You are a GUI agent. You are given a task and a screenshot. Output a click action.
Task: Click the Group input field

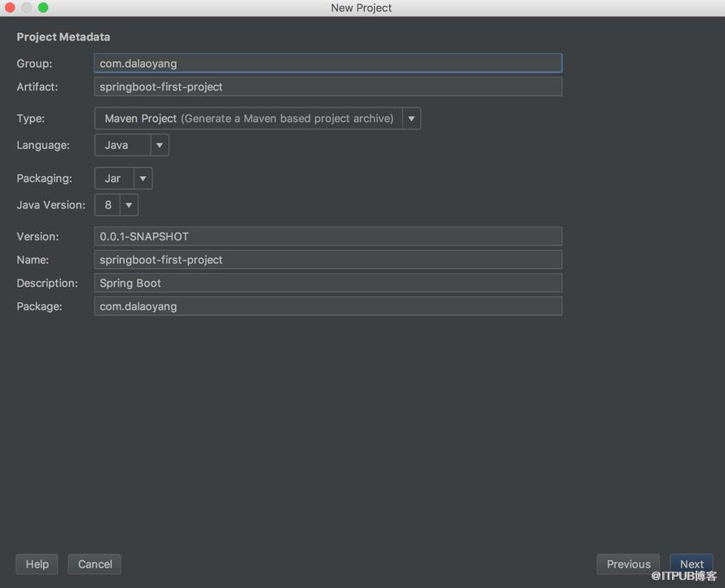(x=327, y=64)
